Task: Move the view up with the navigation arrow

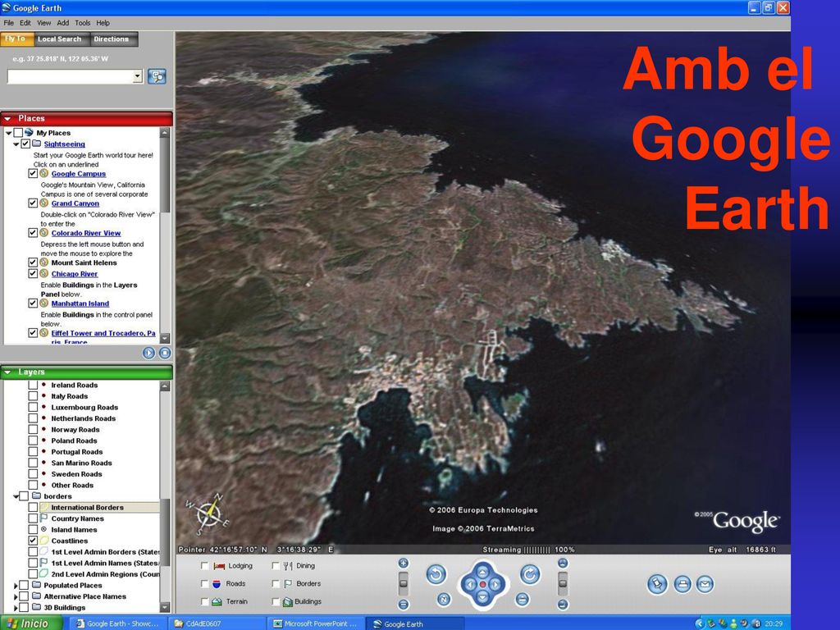Action: coord(482,572)
